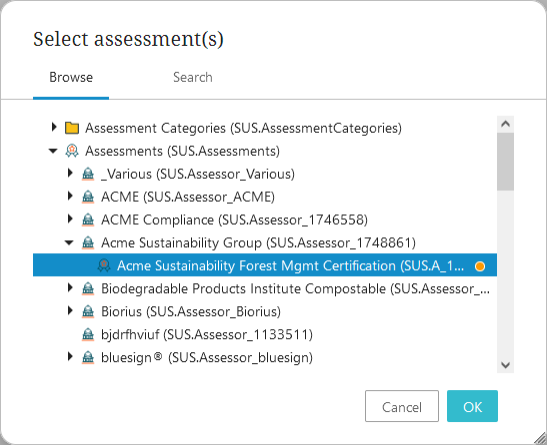Click the ACME assessor icon
The height and width of the screenshot is (445, 547).
[88, 197]
